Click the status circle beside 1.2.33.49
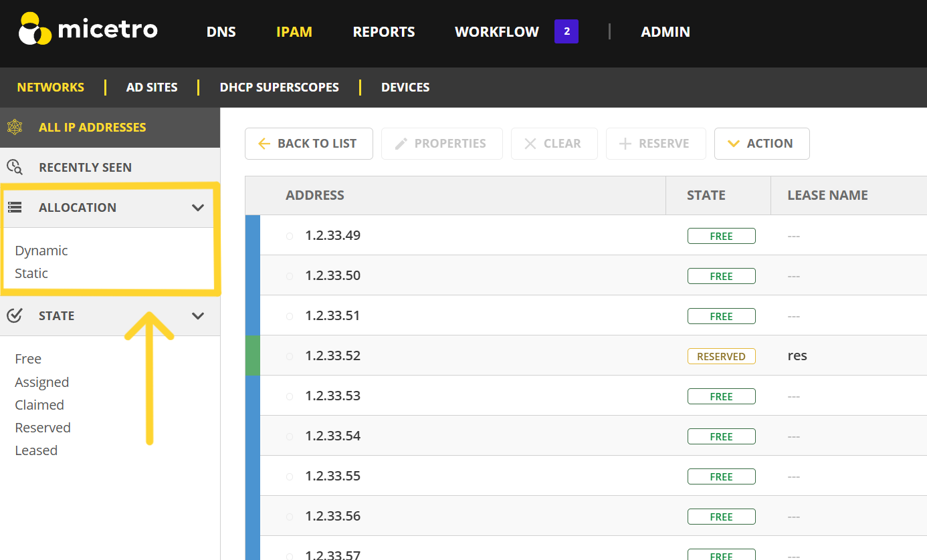927x560 pixels. coord(290,236)
